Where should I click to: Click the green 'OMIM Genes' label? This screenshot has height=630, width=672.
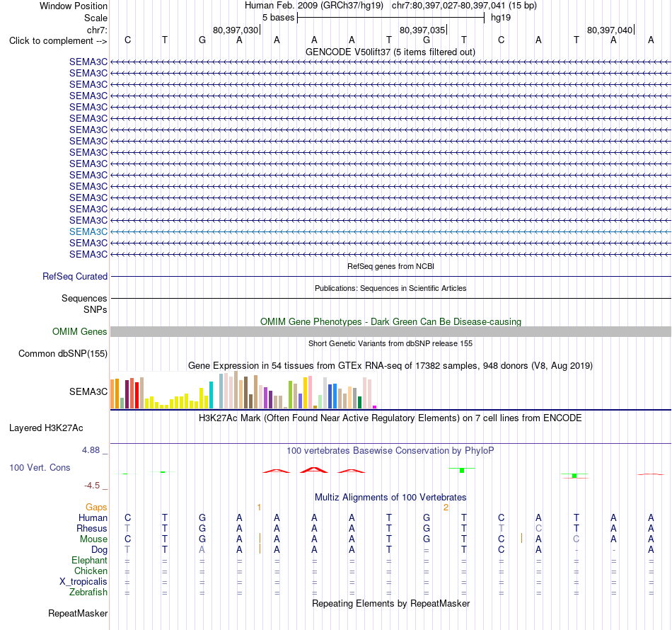(79, 331)
